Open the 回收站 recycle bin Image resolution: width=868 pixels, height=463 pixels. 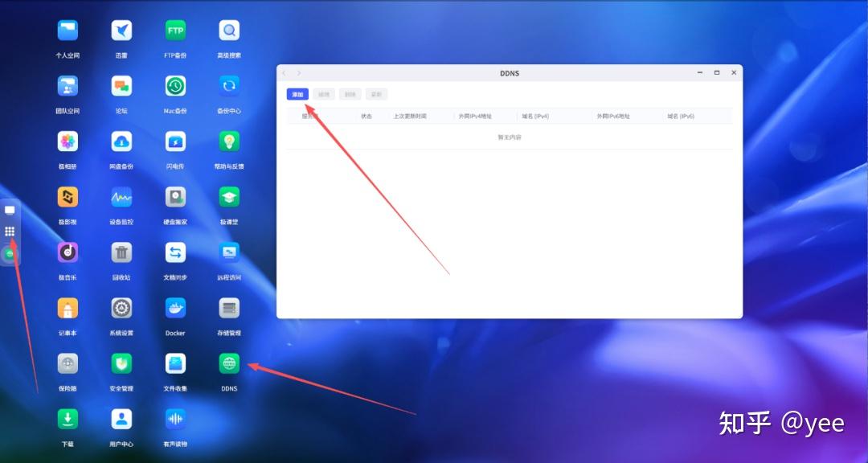(121, 253)
